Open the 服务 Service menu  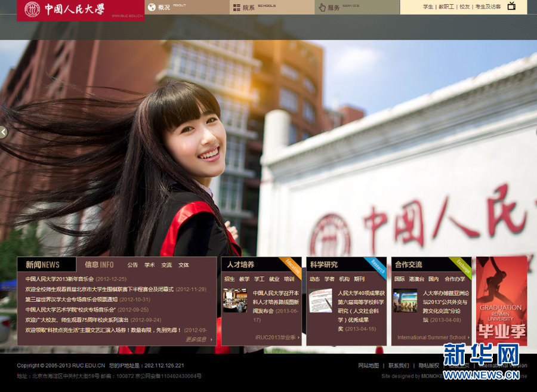click(334, 8)
